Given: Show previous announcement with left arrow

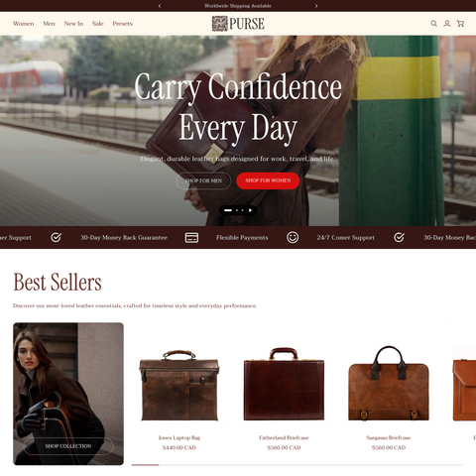Looking at the screenshot, I should point(160,6).
